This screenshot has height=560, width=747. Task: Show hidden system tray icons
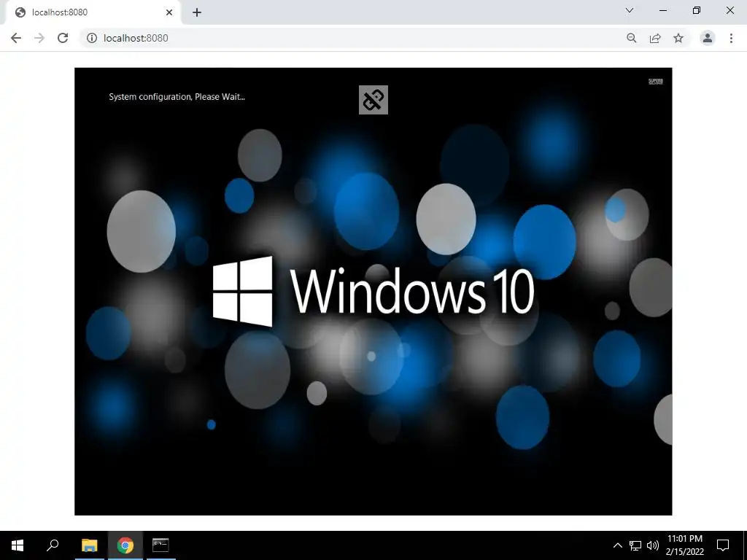tap(617, 545)
